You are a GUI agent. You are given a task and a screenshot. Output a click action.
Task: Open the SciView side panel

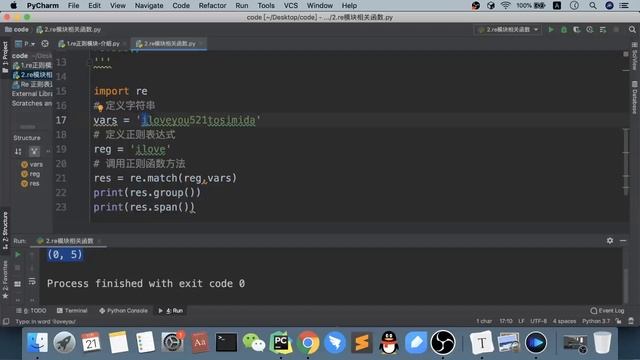click(x=635, y=57)
